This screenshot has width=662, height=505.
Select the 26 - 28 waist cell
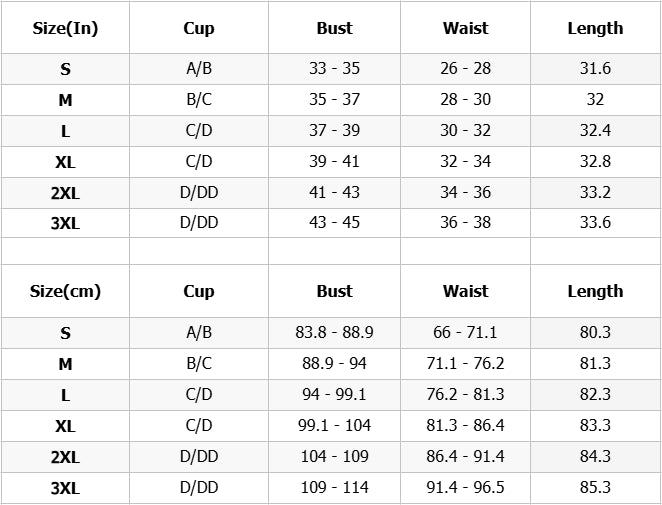tap(465, 69)
